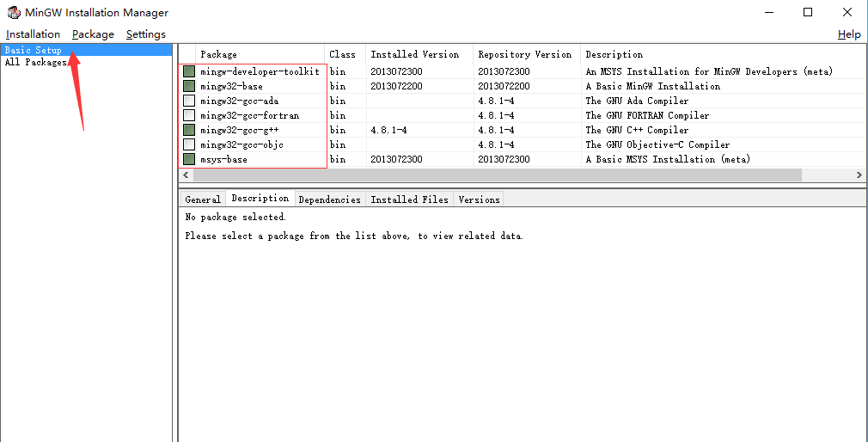This screenshot has width=868, height=442.
Task: Click 'The GNU Objective-C Compiler' description
Action: point(657,144)
